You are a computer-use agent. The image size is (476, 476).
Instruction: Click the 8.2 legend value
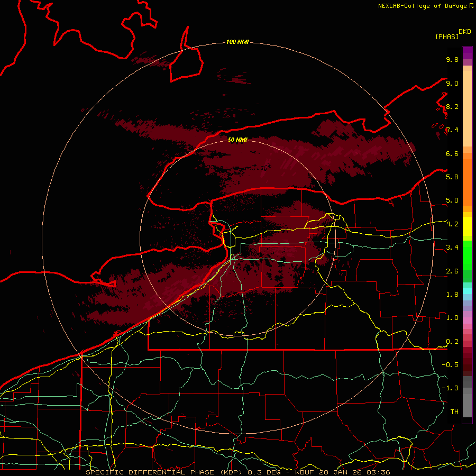(452, 106)
